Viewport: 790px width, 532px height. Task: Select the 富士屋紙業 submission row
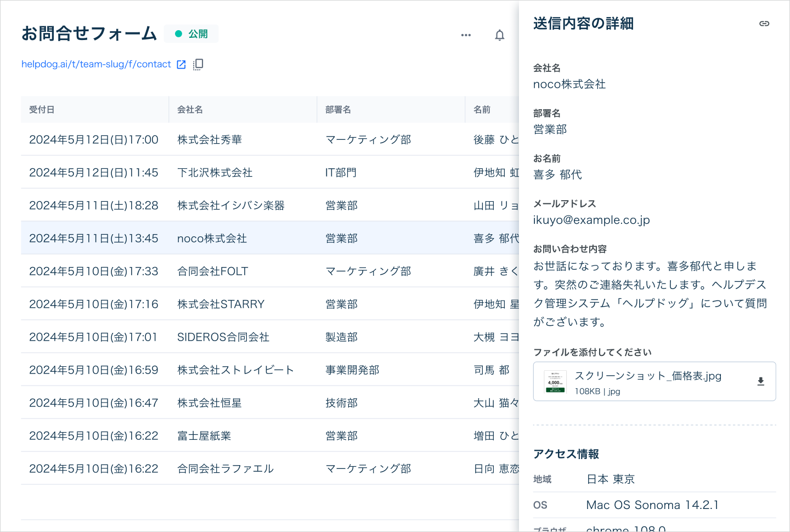coord(204,436)
